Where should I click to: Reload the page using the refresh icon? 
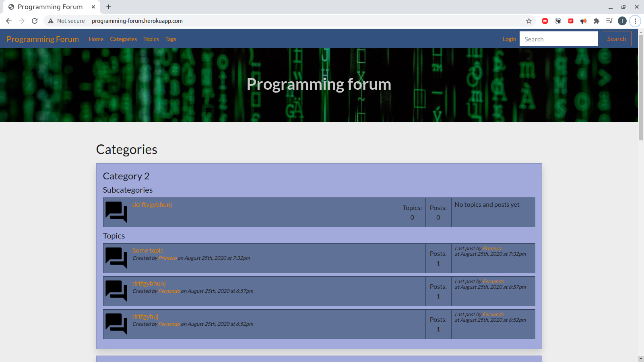click(35, 21)
